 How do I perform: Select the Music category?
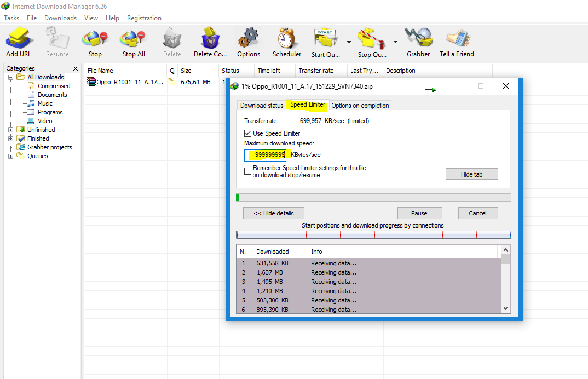point(45,103)
